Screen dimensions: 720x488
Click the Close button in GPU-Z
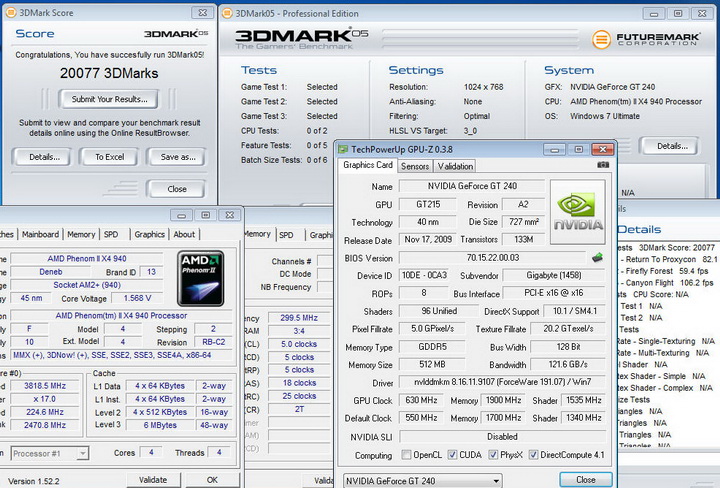tap(585, 480)
